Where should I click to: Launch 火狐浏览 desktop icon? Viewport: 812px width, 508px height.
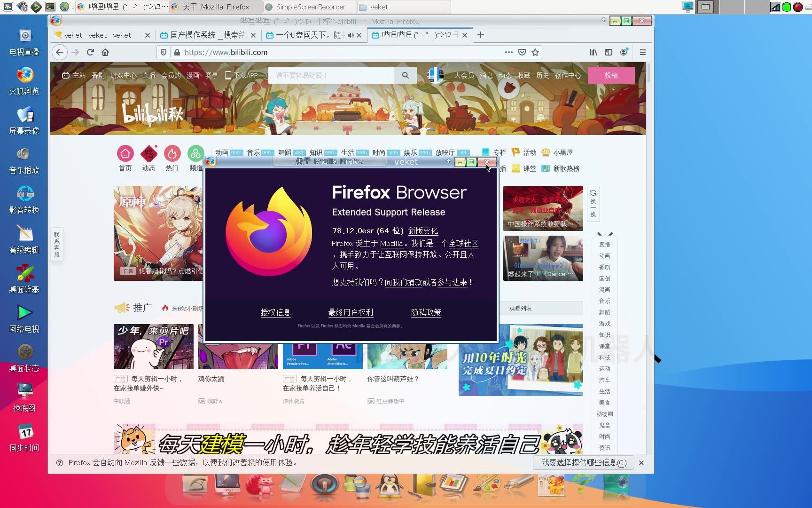click(24, 81)
